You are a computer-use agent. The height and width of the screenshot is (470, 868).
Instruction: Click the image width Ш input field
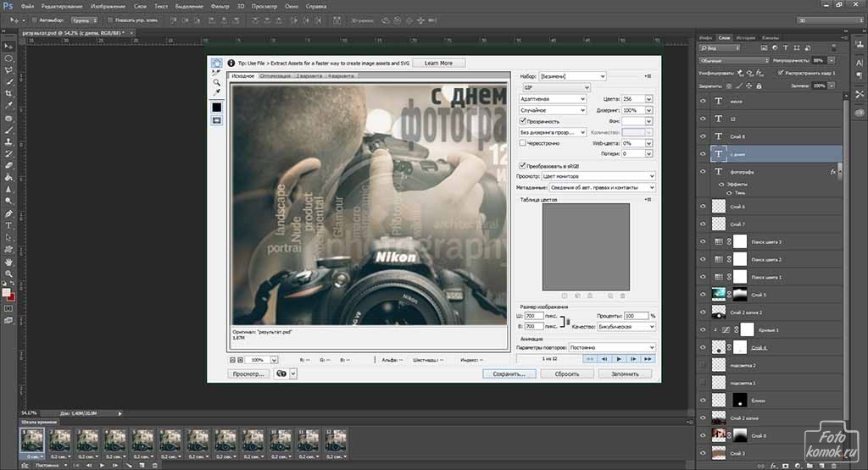pyautogui.click(x=534, y=316)
